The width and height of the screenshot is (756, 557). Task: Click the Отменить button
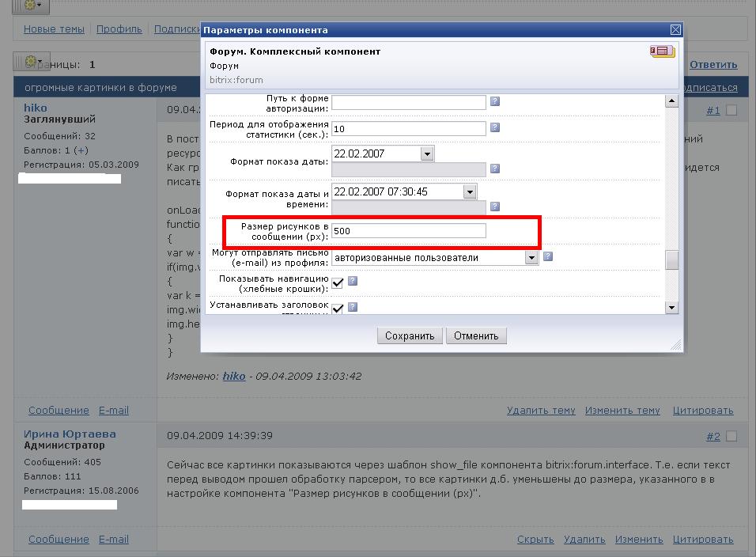(x=476, y=335)
